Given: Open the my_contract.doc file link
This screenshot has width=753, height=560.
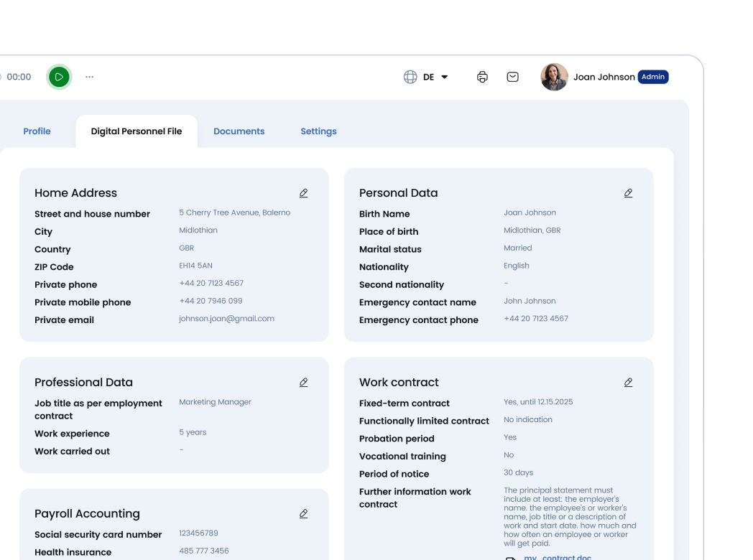Looking at the screenshot, I should tap(557, 557).
